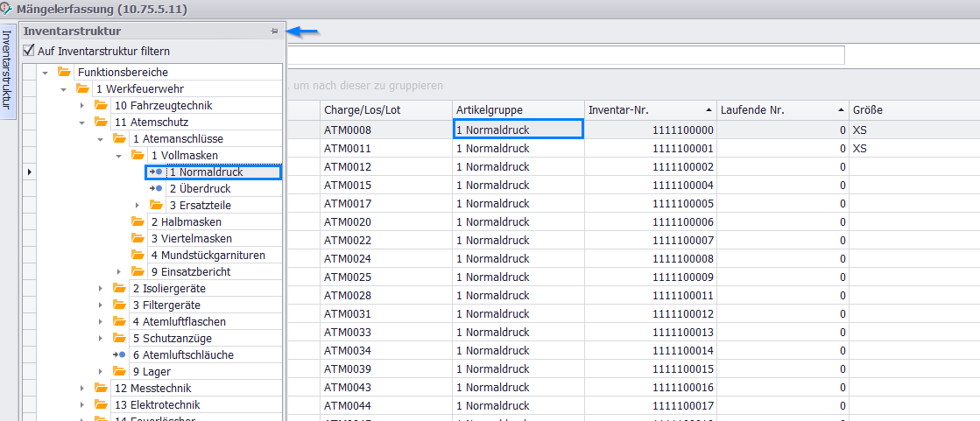Select 5 Schutzanzüge in the tree

click(172, 339)
